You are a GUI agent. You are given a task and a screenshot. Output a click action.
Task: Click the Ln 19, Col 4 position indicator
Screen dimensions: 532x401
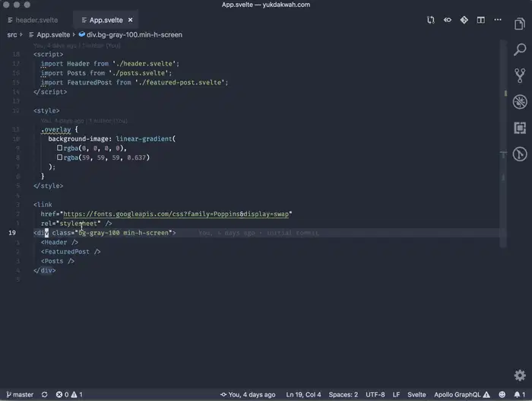pos(303,395)
